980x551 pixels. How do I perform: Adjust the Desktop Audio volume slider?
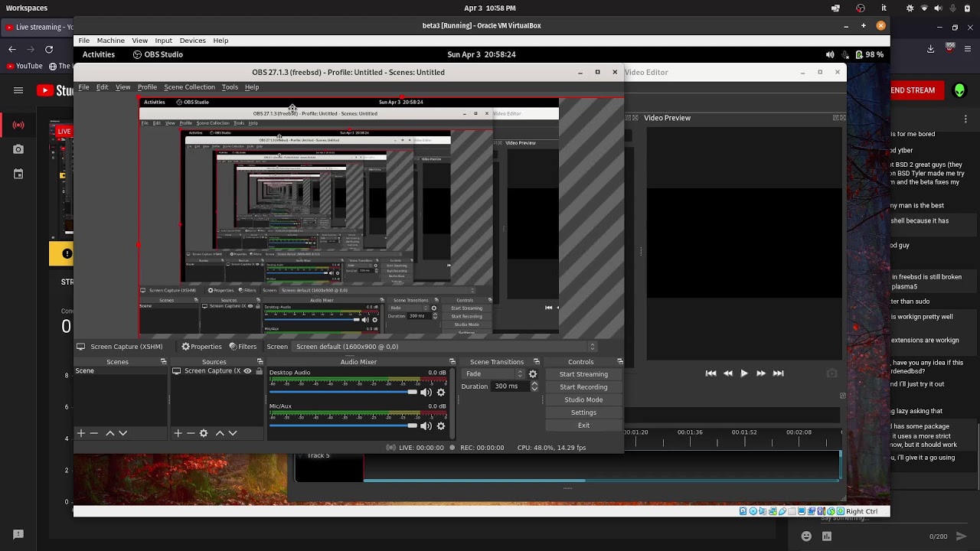pyautogui.click(x=343, y=393)
